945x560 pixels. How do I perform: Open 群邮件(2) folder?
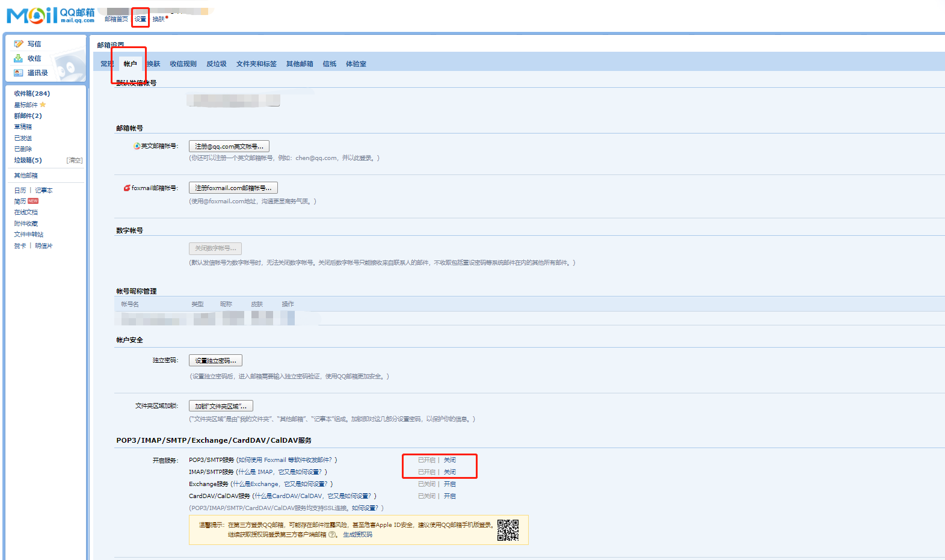pyautogui.click(x=28, y=115)
